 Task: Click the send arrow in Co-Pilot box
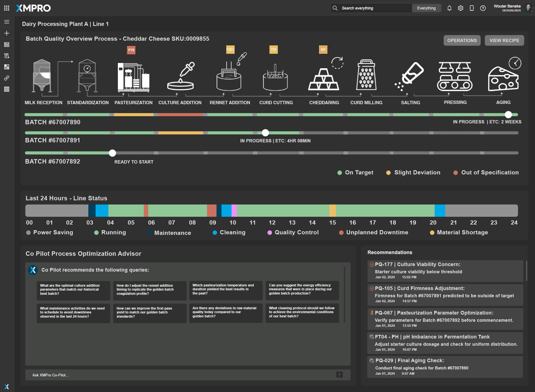339,375
